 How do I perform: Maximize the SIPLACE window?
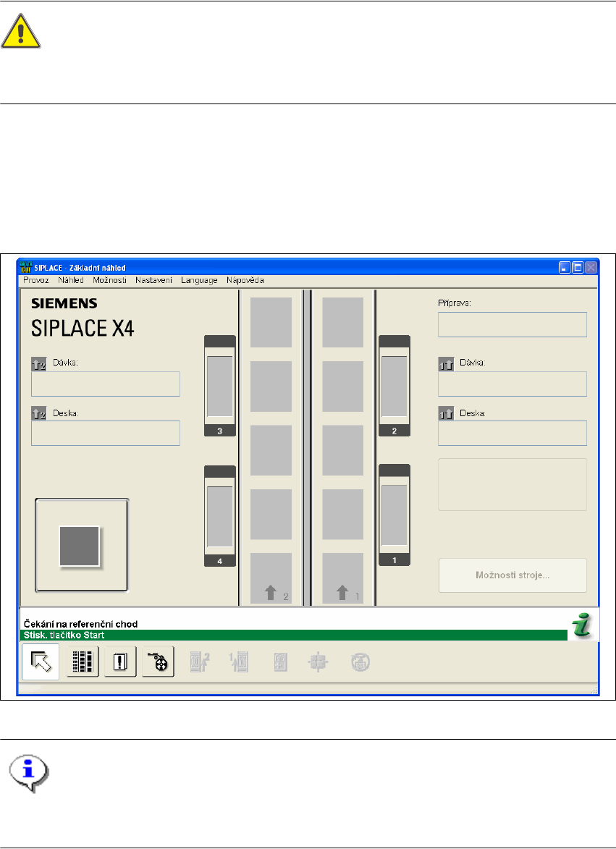(x=578, y=268)
